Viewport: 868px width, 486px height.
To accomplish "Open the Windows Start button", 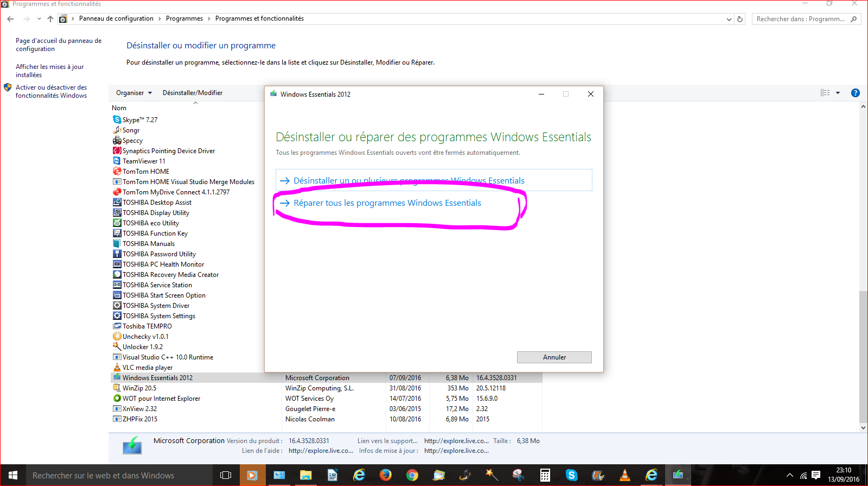I will (13, 475).
